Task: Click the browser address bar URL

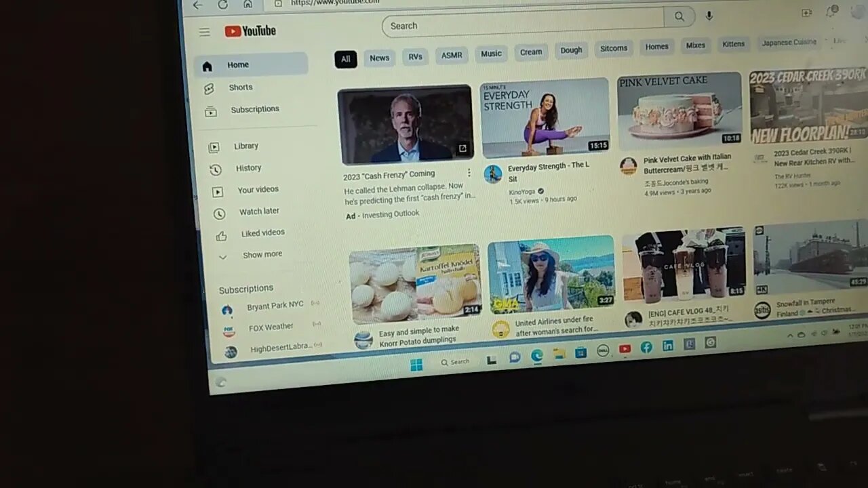Action: tap(335, 2)
